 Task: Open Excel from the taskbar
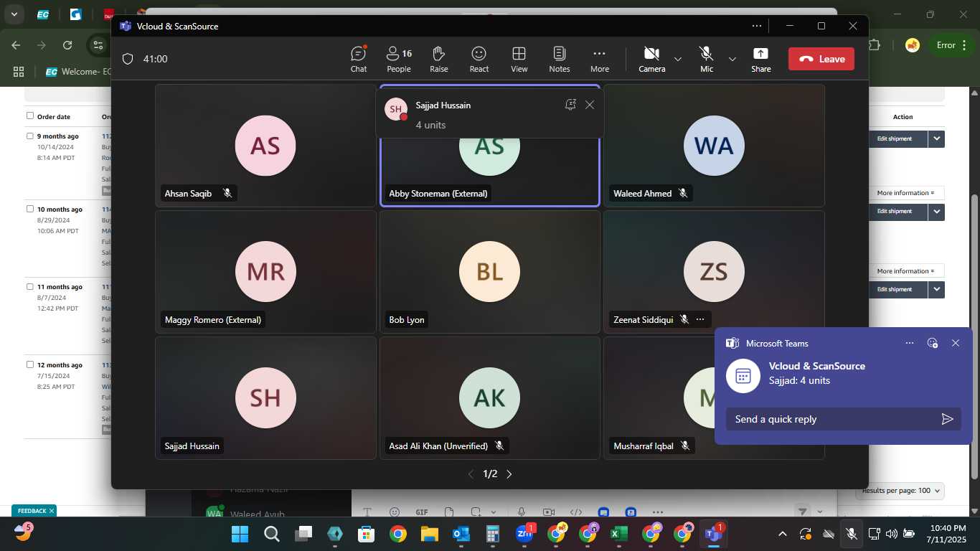point(619,534)
